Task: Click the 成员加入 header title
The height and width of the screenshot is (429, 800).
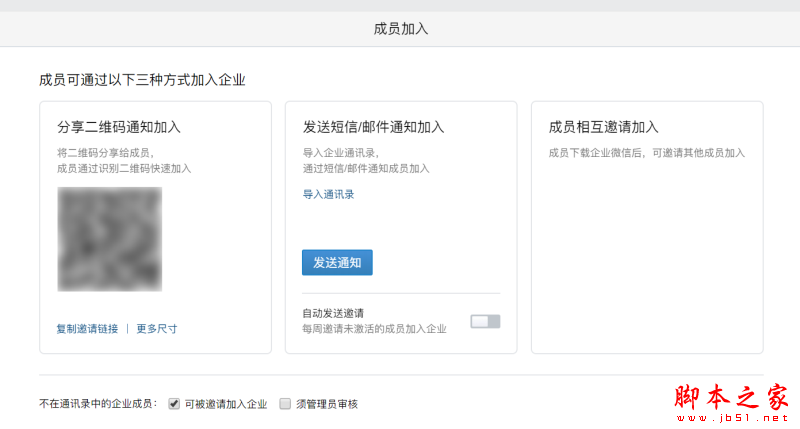Action: [401, 29]
